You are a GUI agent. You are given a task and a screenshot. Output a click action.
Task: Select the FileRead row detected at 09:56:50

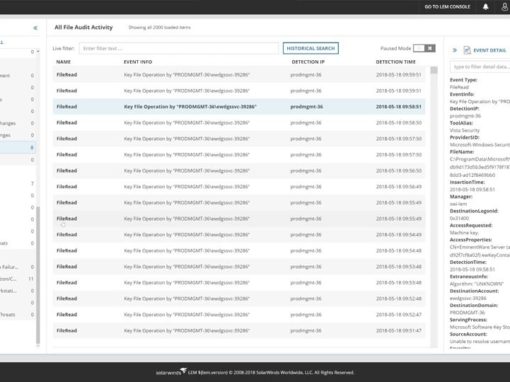[239, 171]
